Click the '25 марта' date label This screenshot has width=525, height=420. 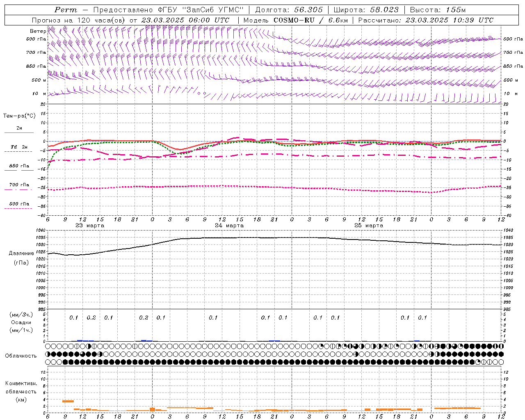click(x=369, y=226)
